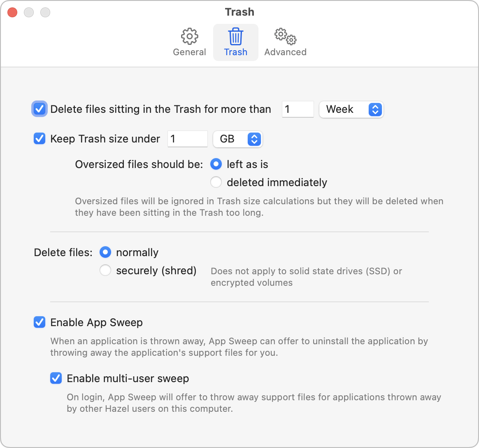Open the GB size unit dropdown
The image size is (479, 448).
237,139
